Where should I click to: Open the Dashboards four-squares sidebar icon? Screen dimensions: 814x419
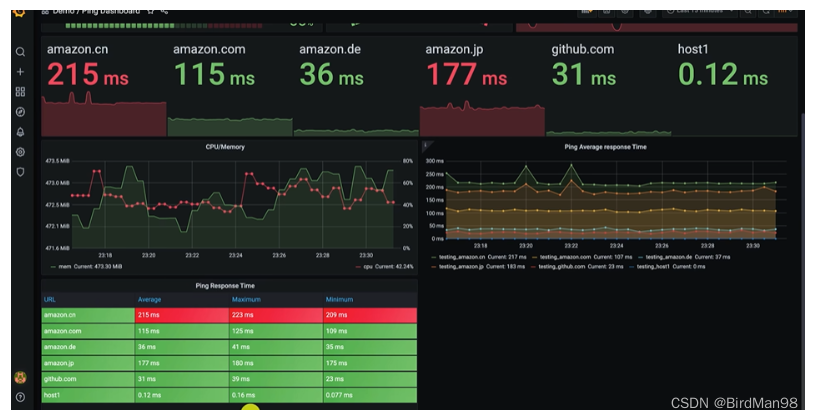(x=20, y=92)
